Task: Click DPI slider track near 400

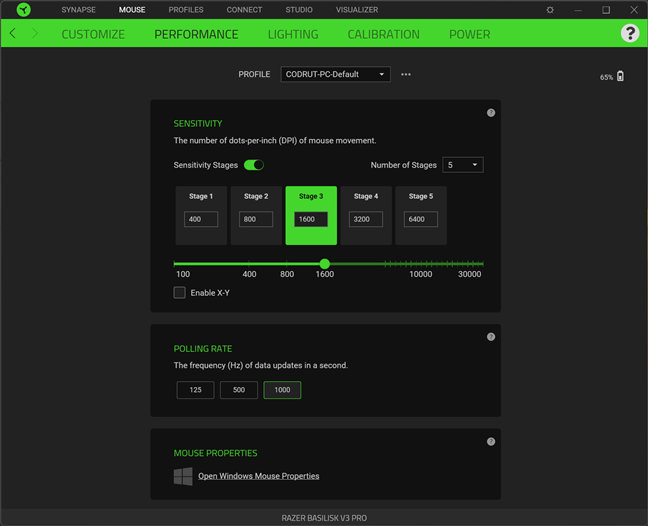Action: (x=249, y=264)
